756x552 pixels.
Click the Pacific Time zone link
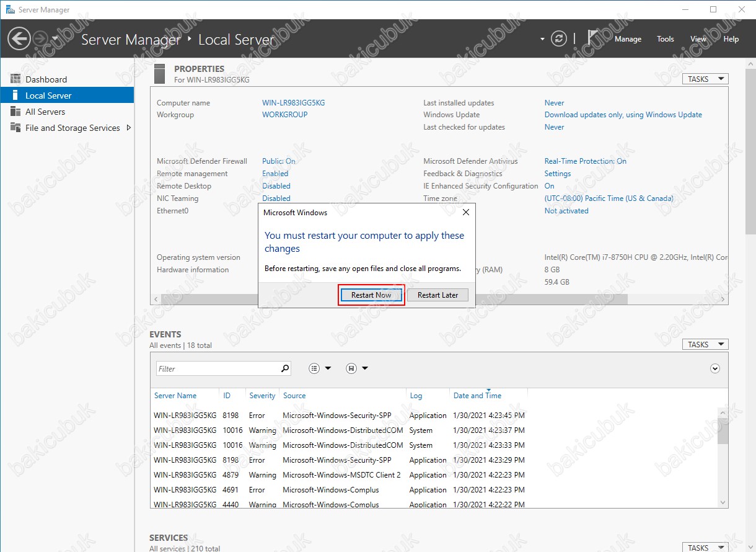click(x=609, y=198)
